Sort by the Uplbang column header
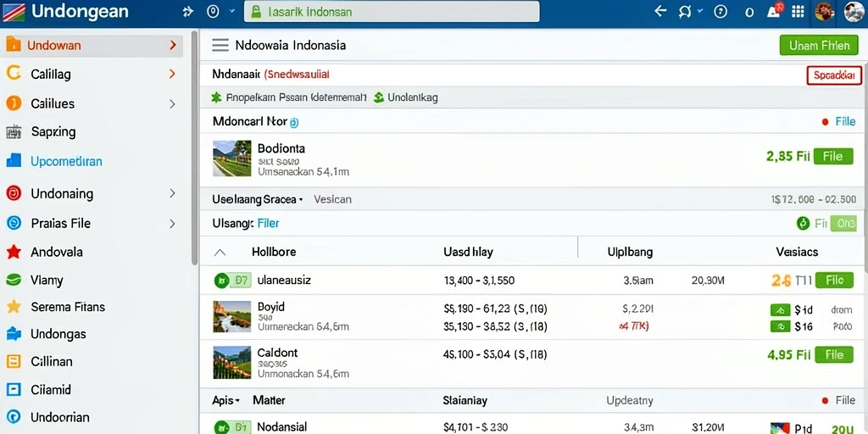Image resolution: width=868 pixels, height=434 pixels. [630, 252]
